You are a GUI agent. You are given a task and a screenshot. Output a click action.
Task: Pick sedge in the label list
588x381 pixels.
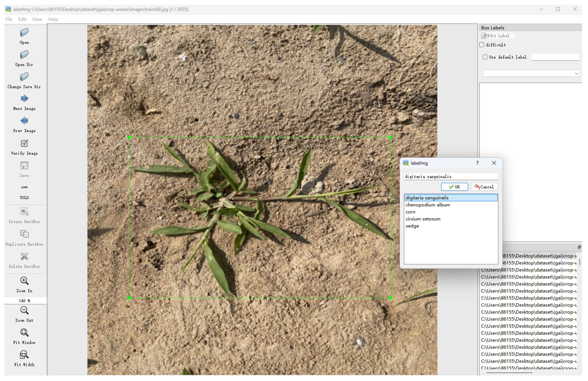tap(412, 226)
